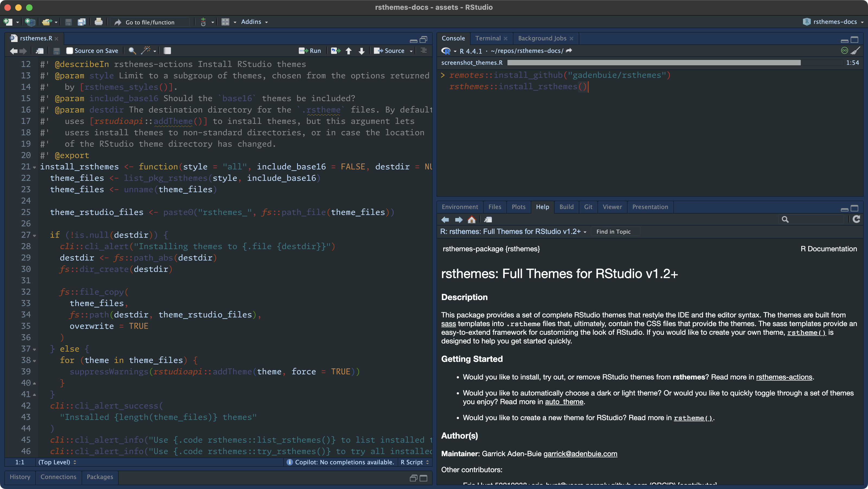Clear console with the broom icon
Screen dimensions: 868x489
coord(855,50)
